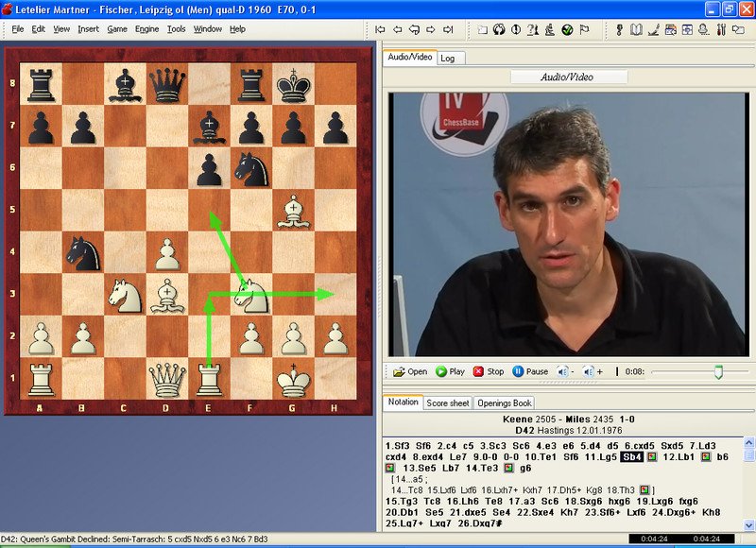Open the Tools menu
Screen dimensions: 756x548
pyautogui.click(x=177, y=29)
